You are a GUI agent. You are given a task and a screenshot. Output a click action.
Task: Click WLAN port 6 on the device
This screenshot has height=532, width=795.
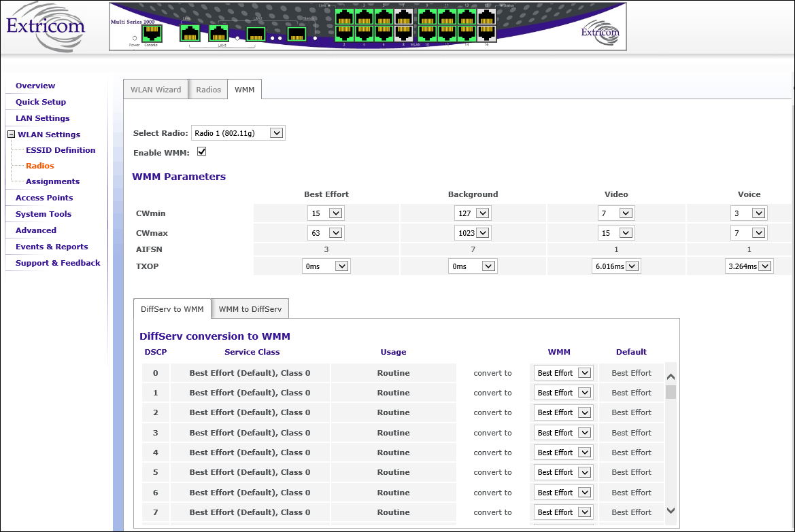[x=384, y=33]
